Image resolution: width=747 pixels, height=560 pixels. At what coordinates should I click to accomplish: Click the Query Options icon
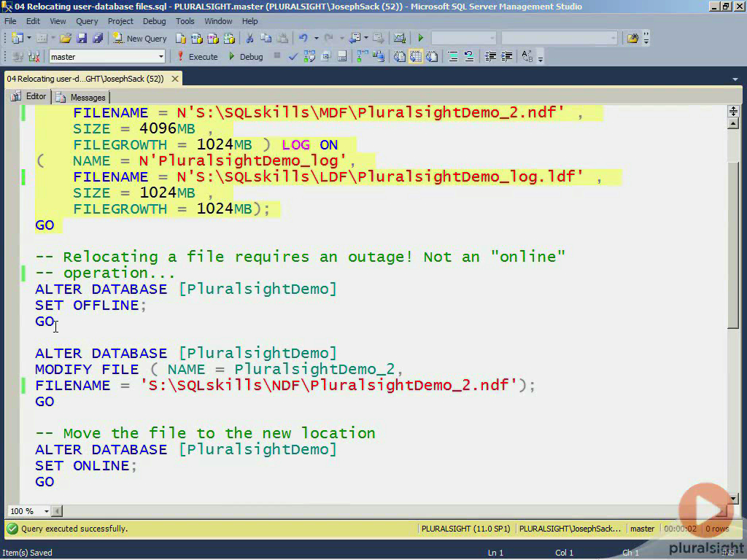[326, 57]
